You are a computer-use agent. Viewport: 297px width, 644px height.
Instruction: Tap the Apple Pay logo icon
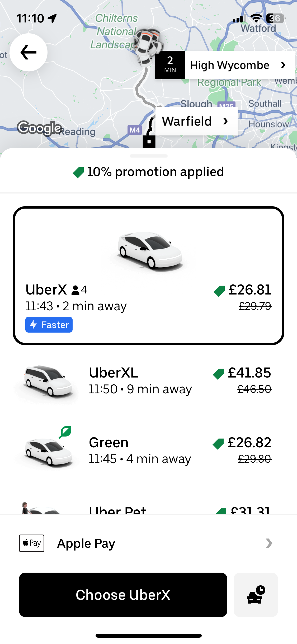[32, 543]
